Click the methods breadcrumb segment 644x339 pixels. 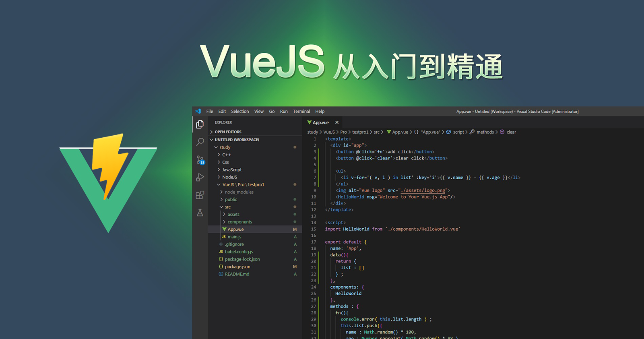tap(485, 132)
